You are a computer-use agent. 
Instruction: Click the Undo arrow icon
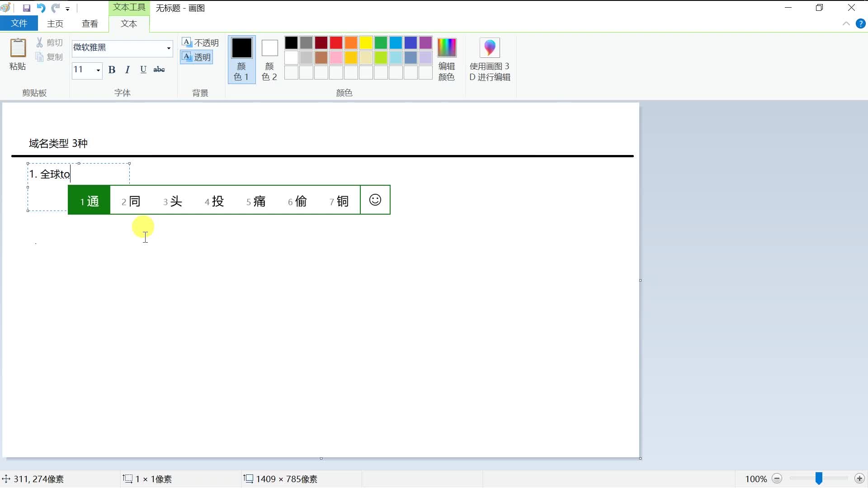point(41,8)
